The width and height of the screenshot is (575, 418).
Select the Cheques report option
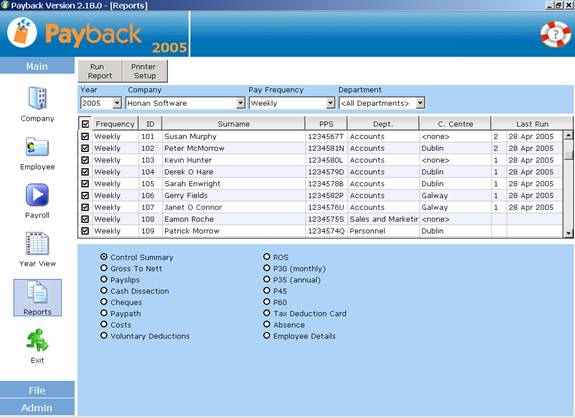104,302
